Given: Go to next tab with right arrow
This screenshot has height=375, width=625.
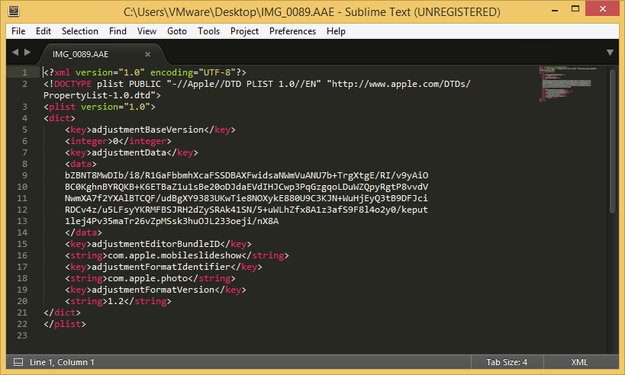Looking at the screenshot, I should pyautogui.click(x=28, y=52).
